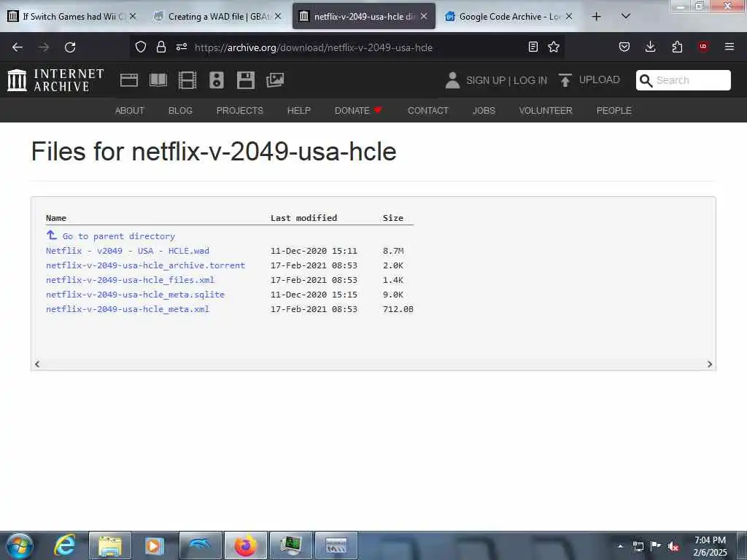Image resolution: width=747 pixels, height=560 pixels.
Task: Open the Windows Start button
Action: 20,545
